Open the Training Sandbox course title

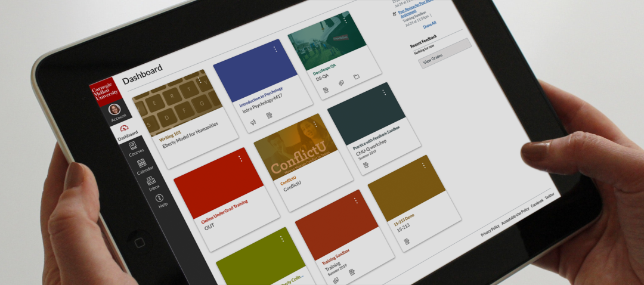tap(336, 256)
